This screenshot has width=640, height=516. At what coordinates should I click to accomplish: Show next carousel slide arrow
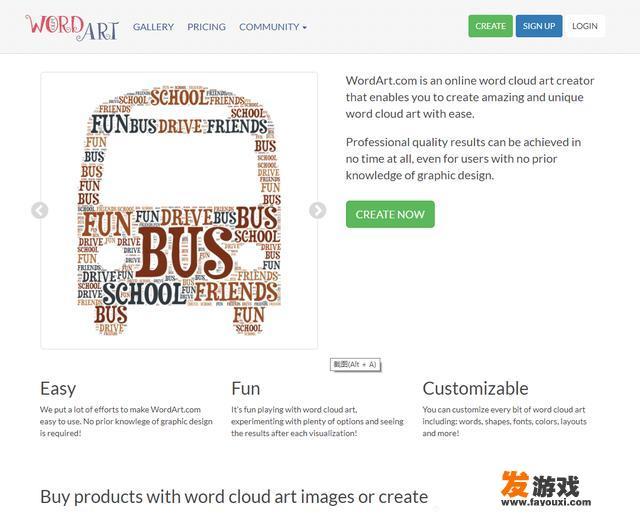pyautogui.click(x=318, y=210)
